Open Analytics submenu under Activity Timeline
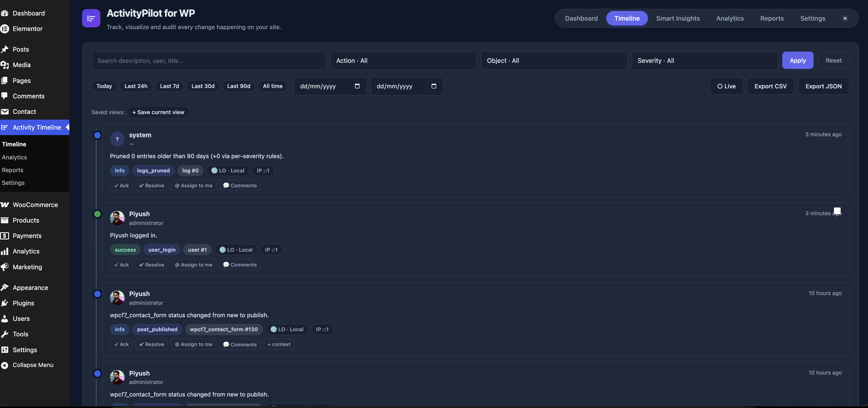 [x=14, y=157]
